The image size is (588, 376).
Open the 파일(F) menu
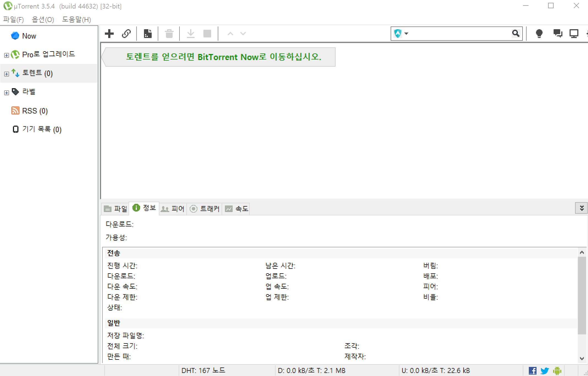pyautogui.click(x=13, y=20)
